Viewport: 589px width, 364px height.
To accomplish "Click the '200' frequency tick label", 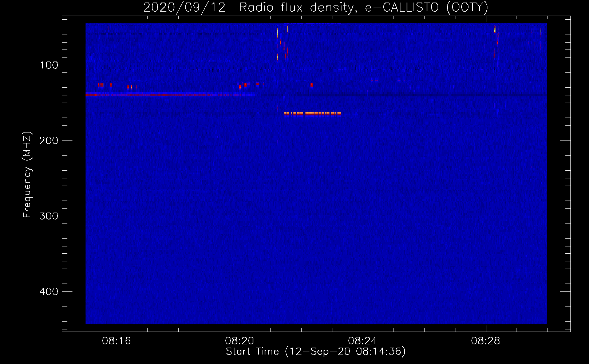I will click(x=49, y=141).
